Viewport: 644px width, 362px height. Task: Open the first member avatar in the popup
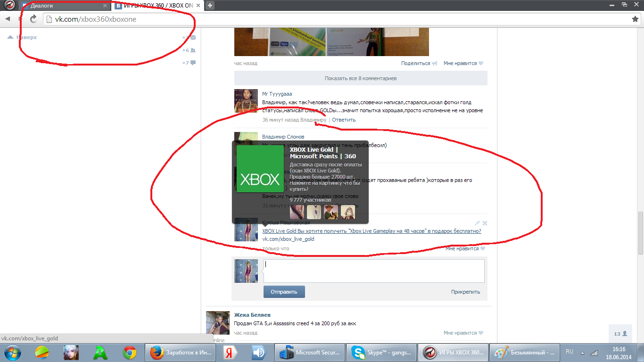click(x=297, y=212)
